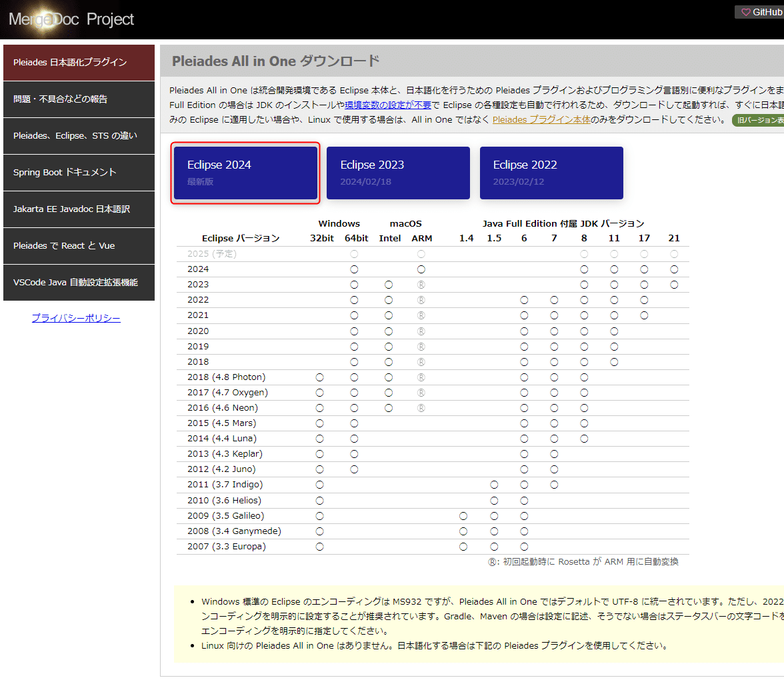Click macOS Intel circle in 2023 row

click(389, 285)
